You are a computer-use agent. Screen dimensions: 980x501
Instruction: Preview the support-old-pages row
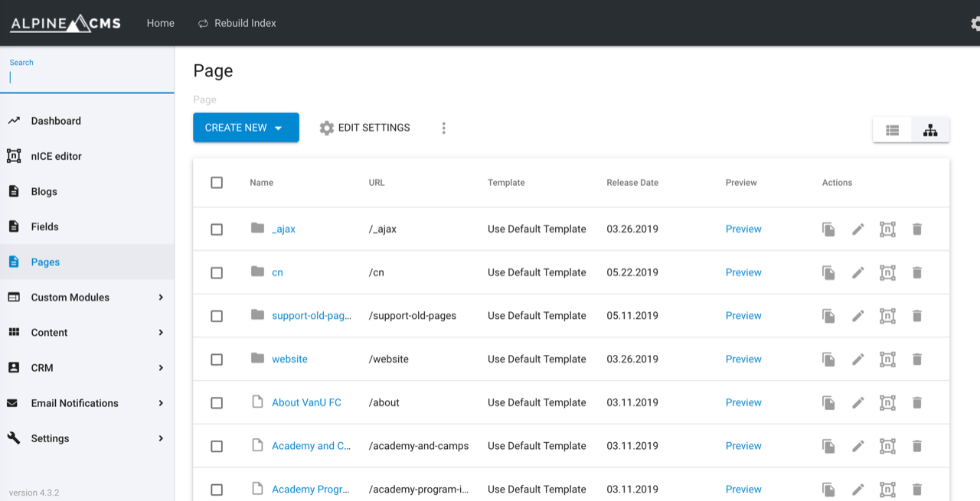(743, 315)
